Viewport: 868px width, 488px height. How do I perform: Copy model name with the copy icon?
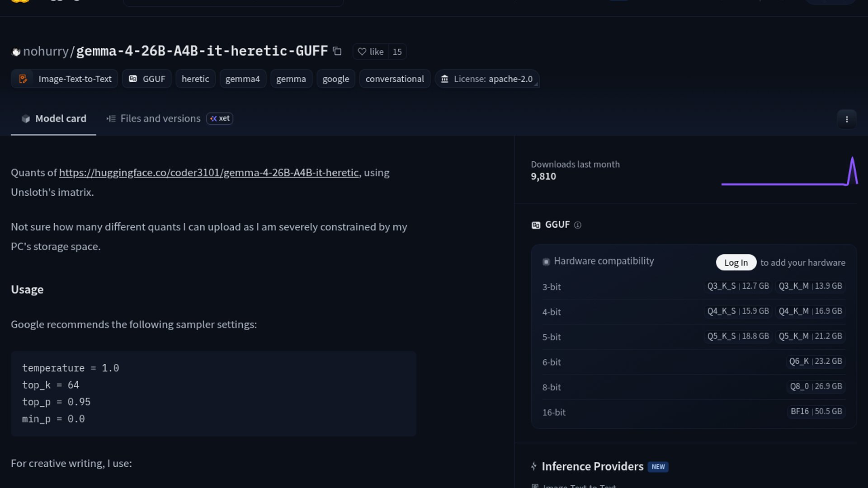[x=337, y=51]
